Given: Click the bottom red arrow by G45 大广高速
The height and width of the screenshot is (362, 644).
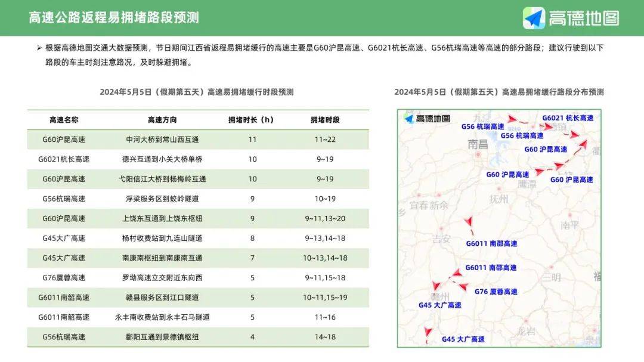Looking at the screenshot, I should [427, 331].
